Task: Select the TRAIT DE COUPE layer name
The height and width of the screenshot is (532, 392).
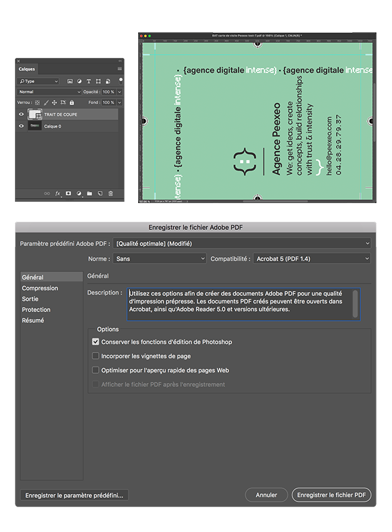Action: coord(60,115)
